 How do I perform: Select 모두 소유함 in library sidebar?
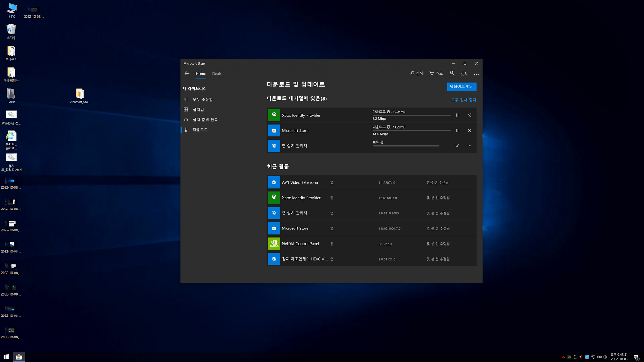pos(198,99)
